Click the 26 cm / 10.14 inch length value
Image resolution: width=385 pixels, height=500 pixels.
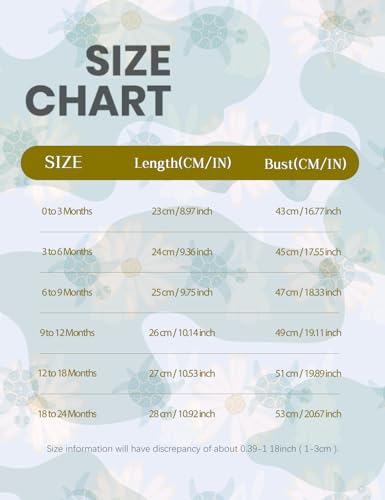(182, 333)
